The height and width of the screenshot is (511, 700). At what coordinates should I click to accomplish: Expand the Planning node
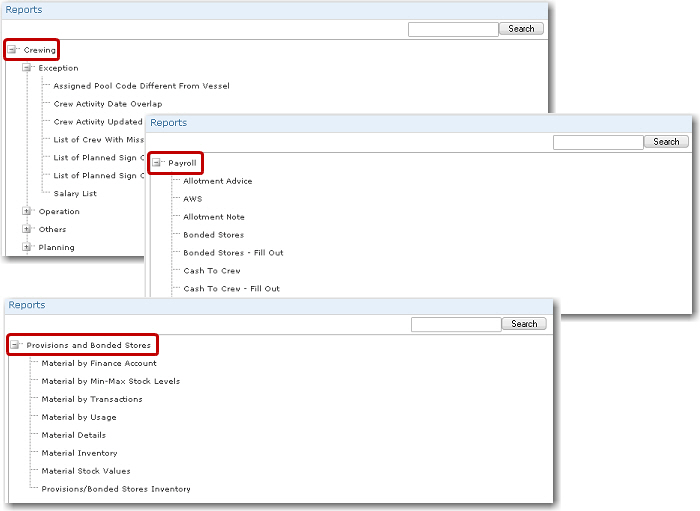coord(28,248)
